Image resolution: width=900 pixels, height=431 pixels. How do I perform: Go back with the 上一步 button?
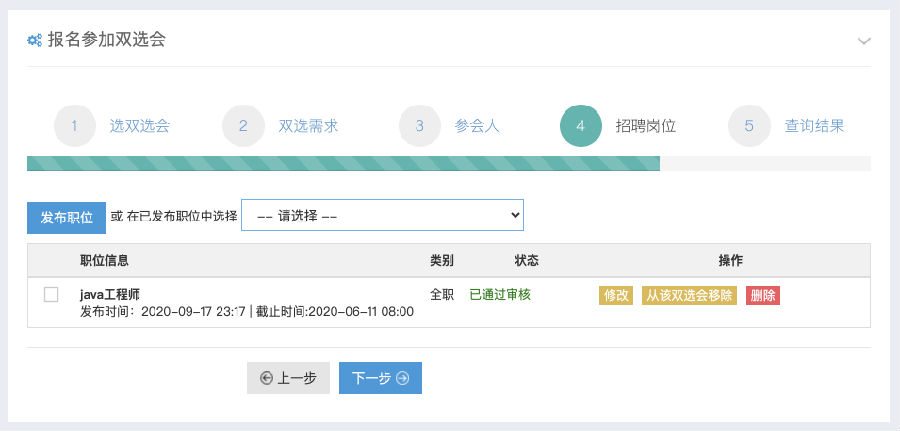(288, 378)
